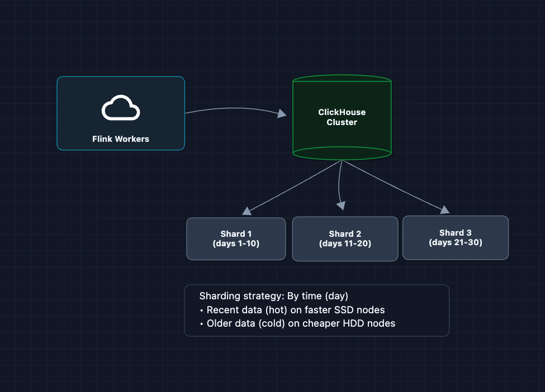Click the arrowhead pointing at Shard 2
545x392 pixels.
pyautogui.click(x=340, y=206)
